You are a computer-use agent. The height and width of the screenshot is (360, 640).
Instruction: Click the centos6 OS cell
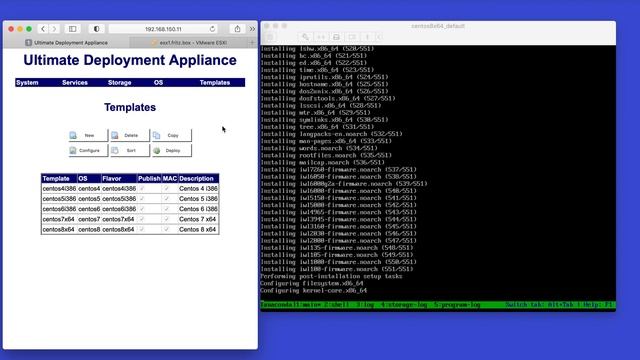click(x=89, y=209)
